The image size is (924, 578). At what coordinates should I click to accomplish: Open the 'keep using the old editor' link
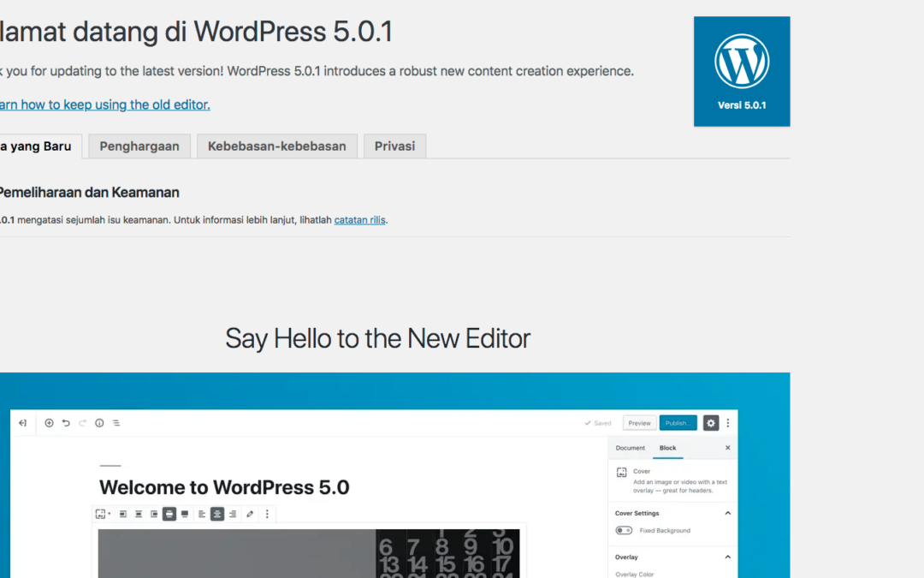(105, 104)
